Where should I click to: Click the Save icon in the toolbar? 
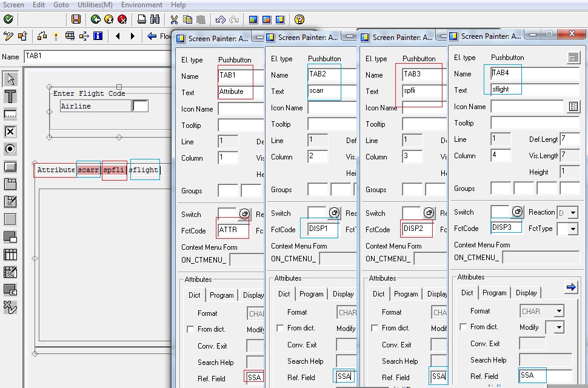point(77,19)
